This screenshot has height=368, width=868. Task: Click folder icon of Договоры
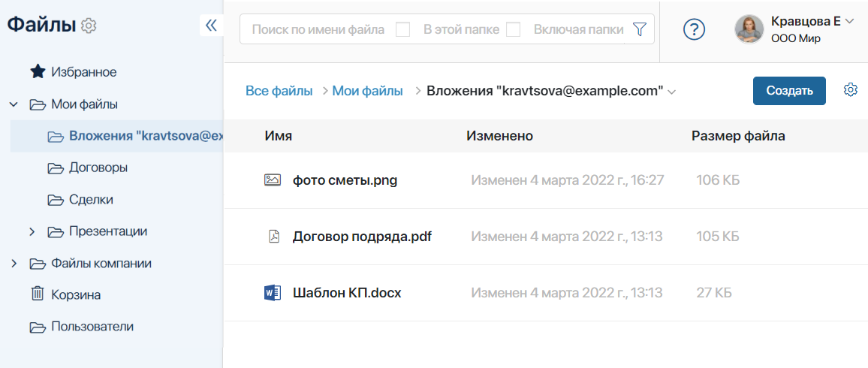(55, 167)
